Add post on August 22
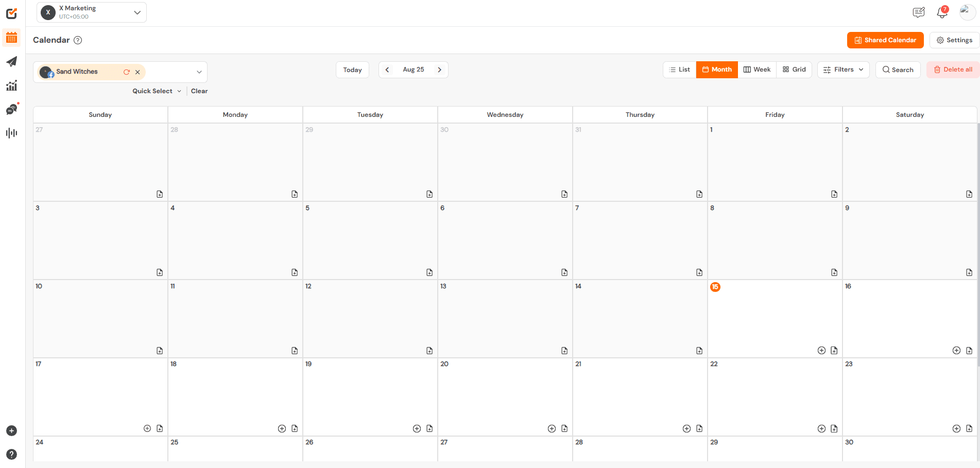 pos(821,428)
